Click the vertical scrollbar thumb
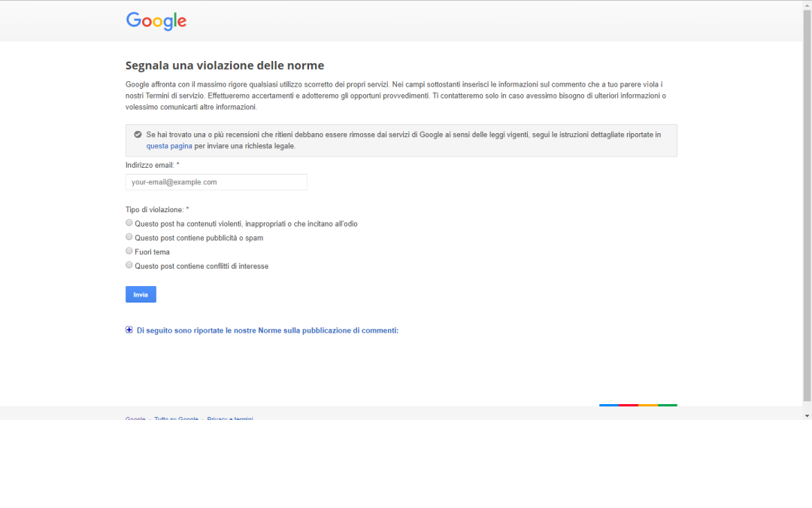Viewport: 812px width, 508px height. [x=807, y=203]
